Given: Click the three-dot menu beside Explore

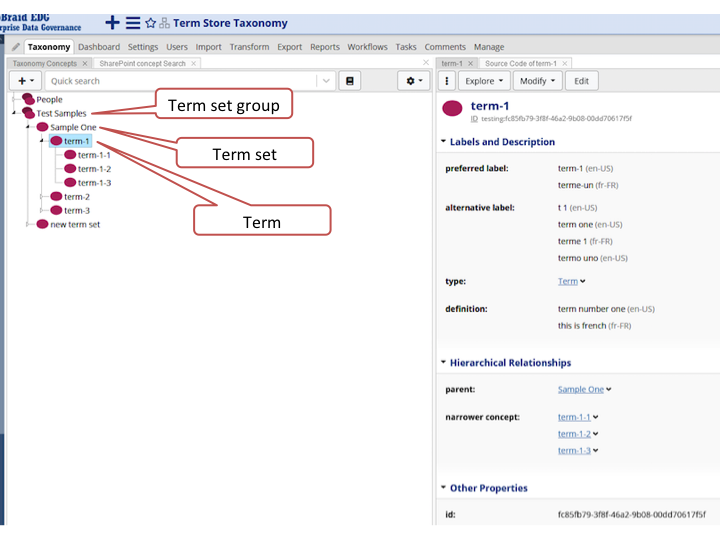Looking at the screenshot, I should click(447, 81).
